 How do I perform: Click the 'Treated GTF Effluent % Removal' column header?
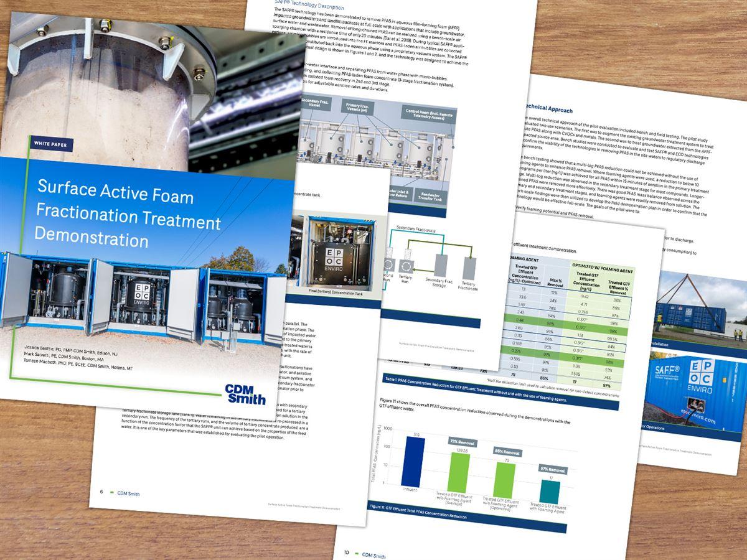tap(617, 286)
